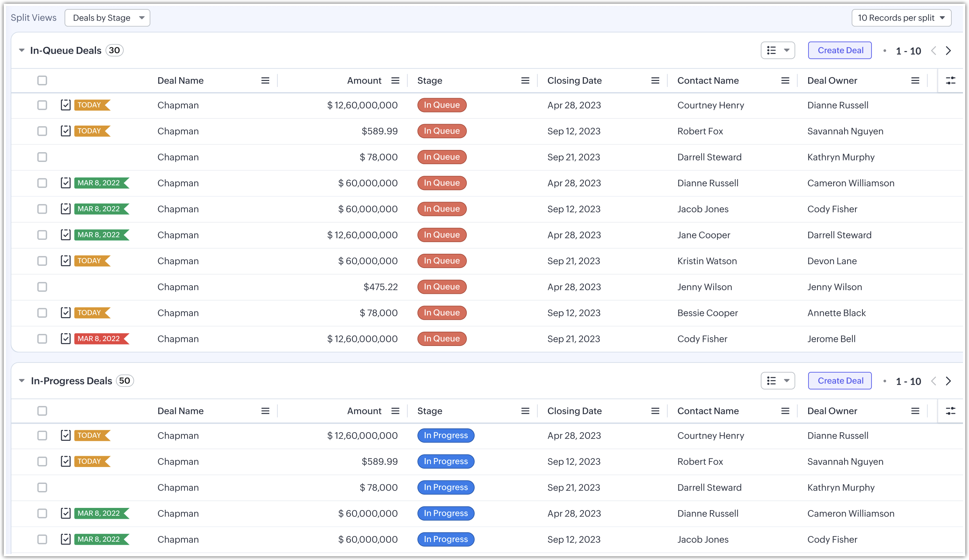Open the list view switcher in In-Queue Deals

click(777, 50)
